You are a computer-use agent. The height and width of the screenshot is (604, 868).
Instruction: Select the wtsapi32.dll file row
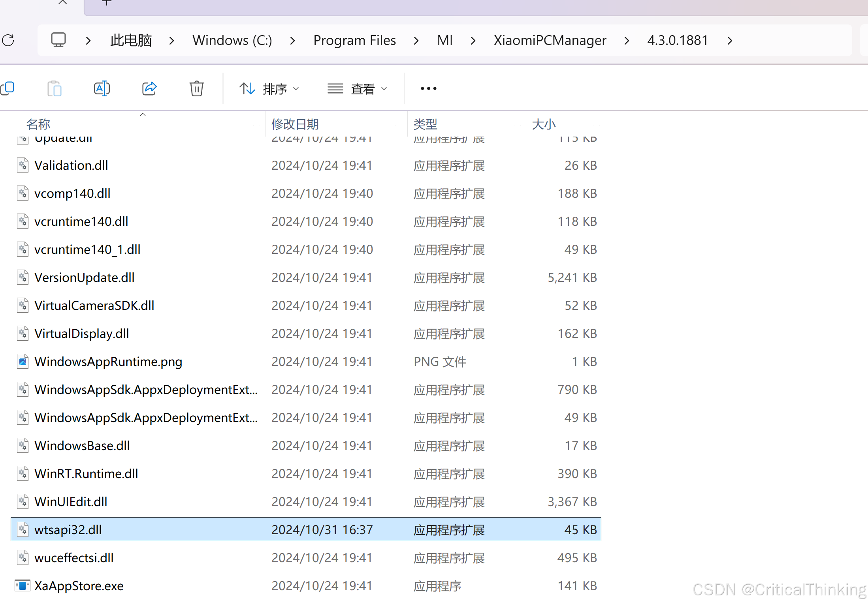68,530
